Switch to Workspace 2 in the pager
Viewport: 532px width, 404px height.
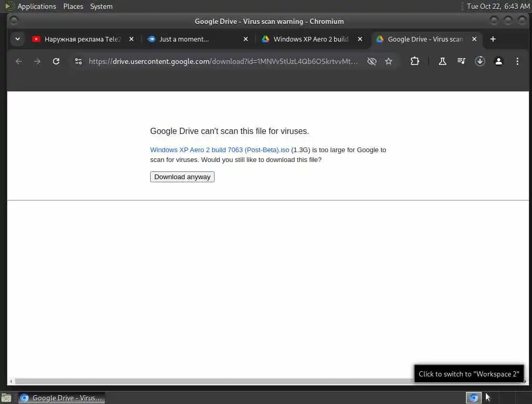tap(490, 398)
